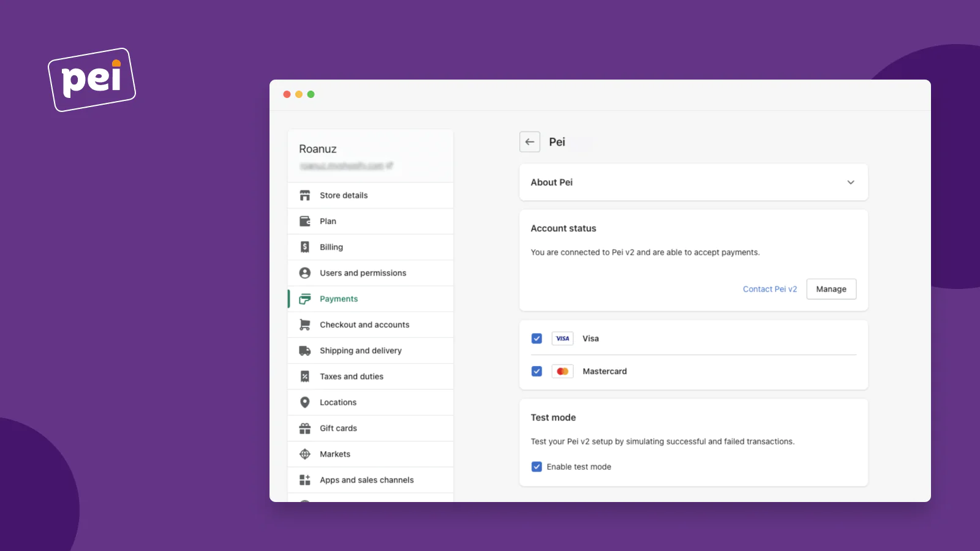Click the Shipping and delivery truck icon
Viewport: 980px width, 551px height.
click(x=304, y=351)
